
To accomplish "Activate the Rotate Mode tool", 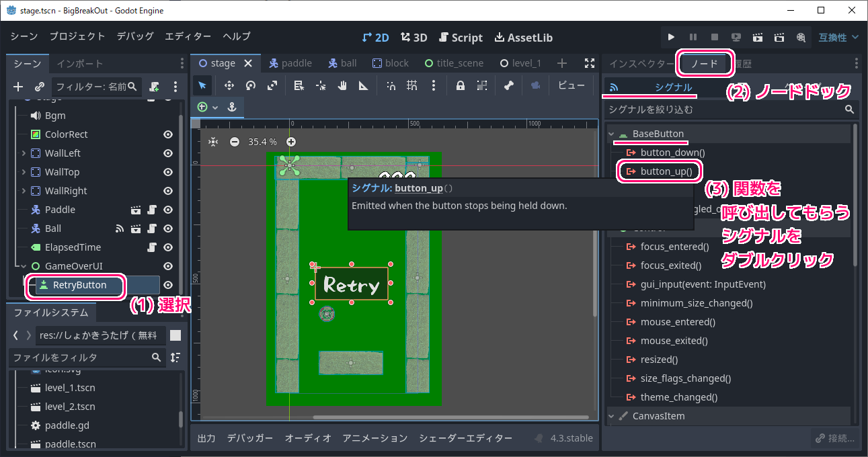I will [251, 85].
